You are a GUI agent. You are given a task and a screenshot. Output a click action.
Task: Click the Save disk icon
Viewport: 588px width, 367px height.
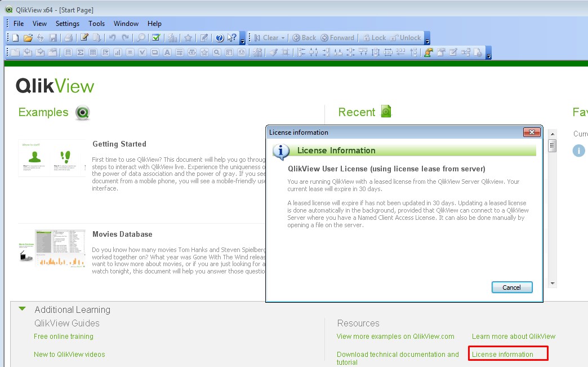pyautogui.click(x=53, y=38)
